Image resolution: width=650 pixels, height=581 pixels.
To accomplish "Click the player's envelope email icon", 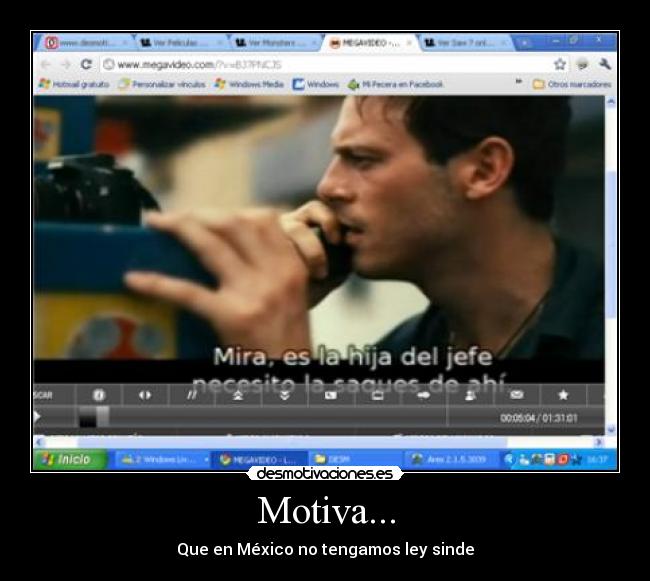I will [517, 395].
